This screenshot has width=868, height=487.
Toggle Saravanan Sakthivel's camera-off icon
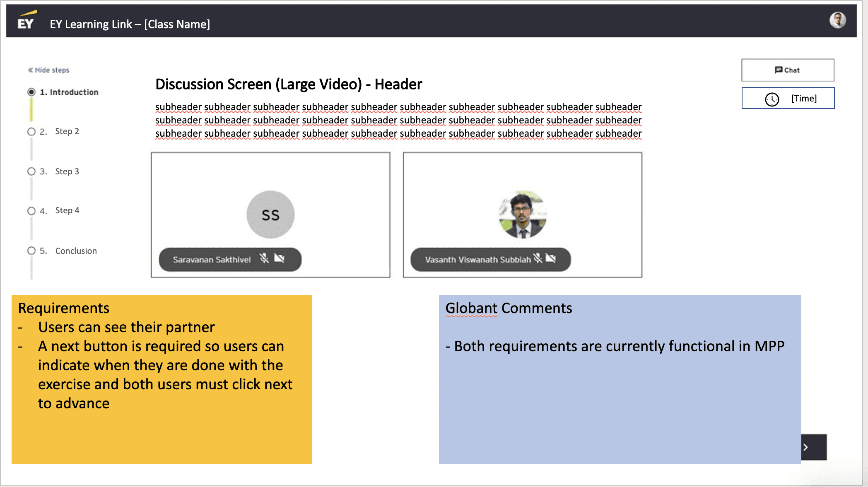(x=280, y=259)
